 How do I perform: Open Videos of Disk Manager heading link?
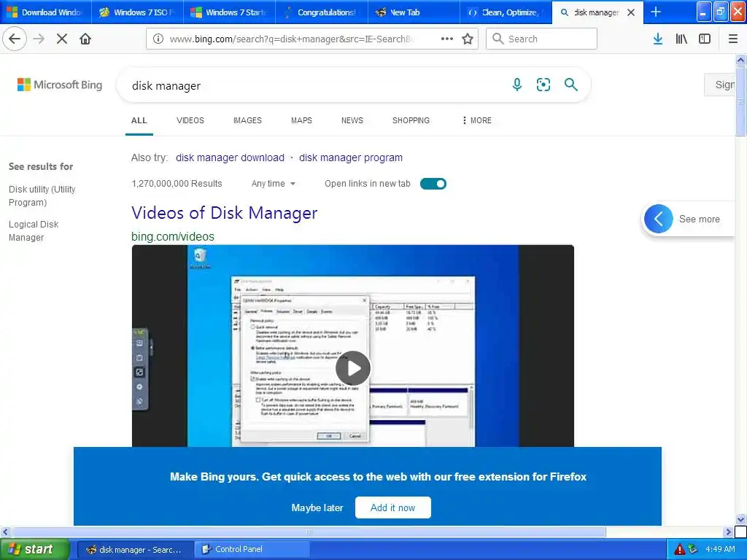[x=225, y=213]
